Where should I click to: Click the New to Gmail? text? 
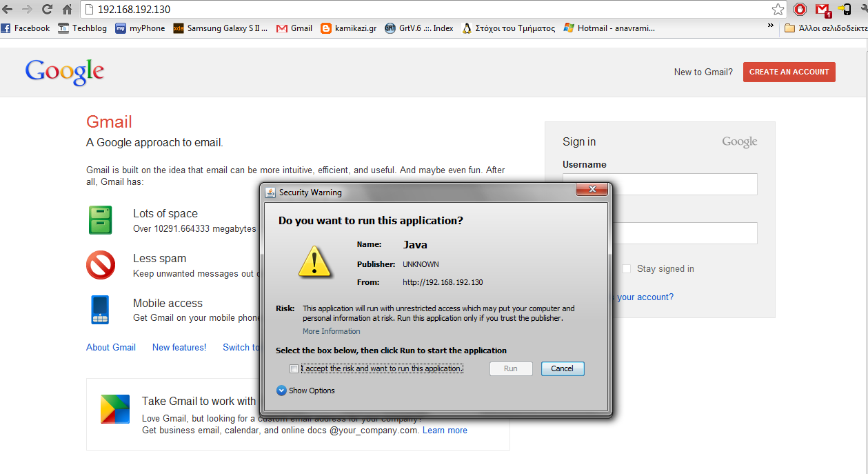click(x=703, y=72)
